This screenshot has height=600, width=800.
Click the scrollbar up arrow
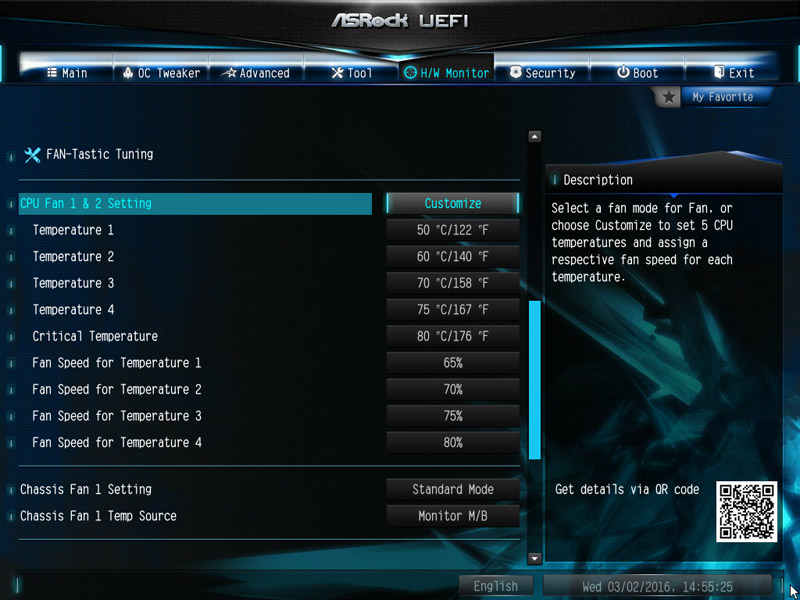coord(535,137)
